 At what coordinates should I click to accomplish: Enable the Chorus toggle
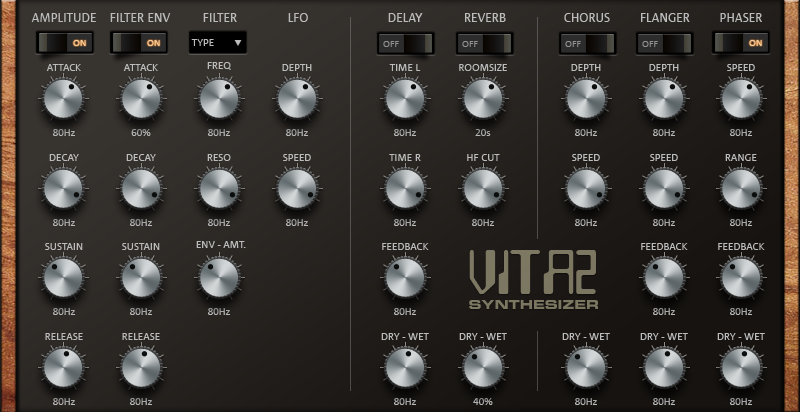pos(586,43)
